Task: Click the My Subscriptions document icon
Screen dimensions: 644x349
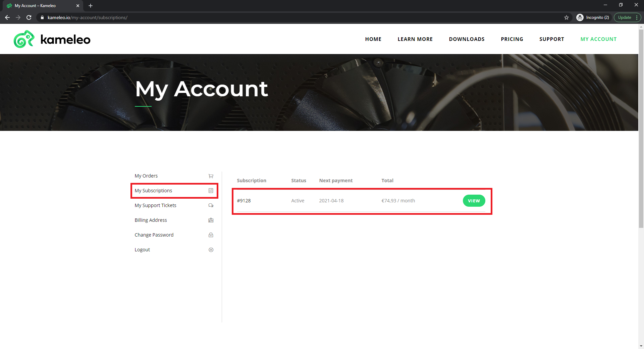Action: click(x=211, y=191)
